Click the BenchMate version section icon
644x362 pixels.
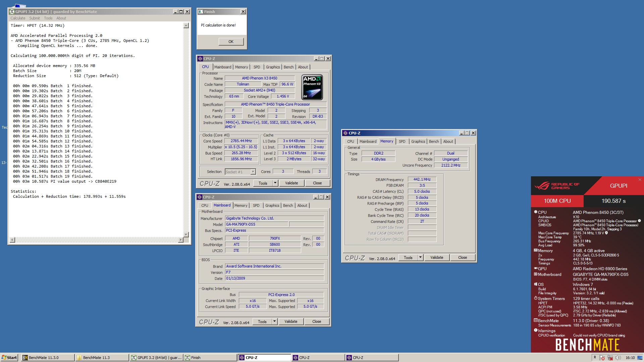click(x=536, y=320)
